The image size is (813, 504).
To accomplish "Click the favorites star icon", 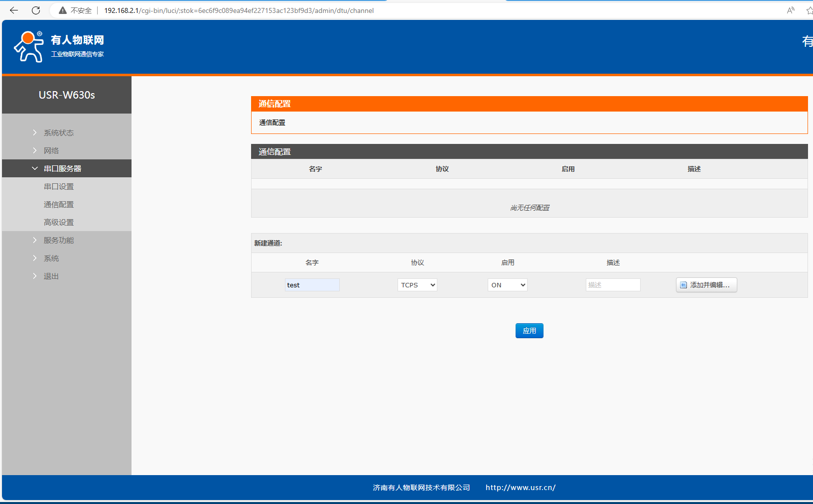I will point(809,10).
